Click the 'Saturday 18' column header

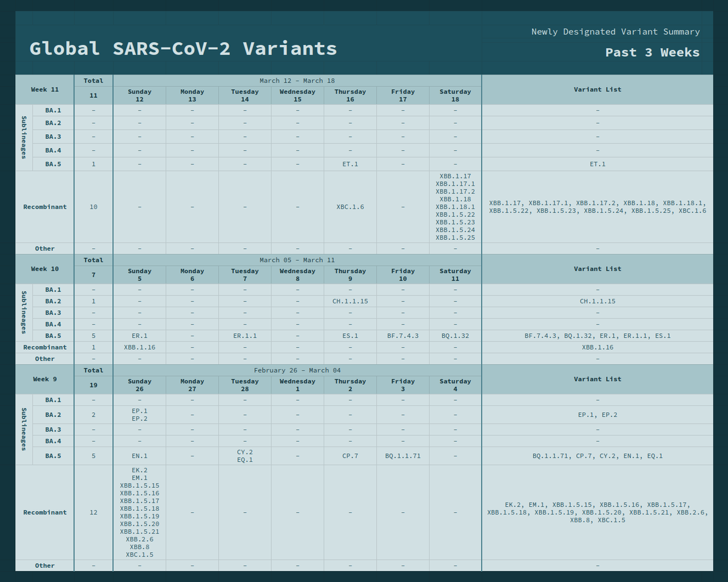[455, 95]
